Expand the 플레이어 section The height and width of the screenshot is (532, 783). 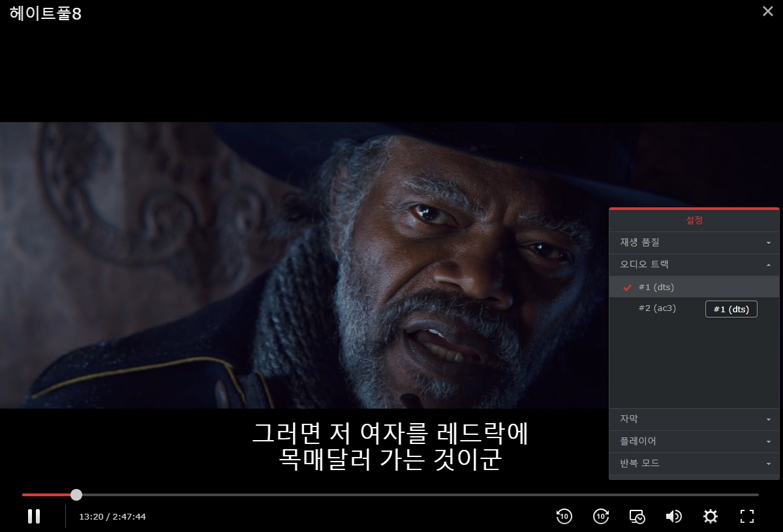[694, 441]
